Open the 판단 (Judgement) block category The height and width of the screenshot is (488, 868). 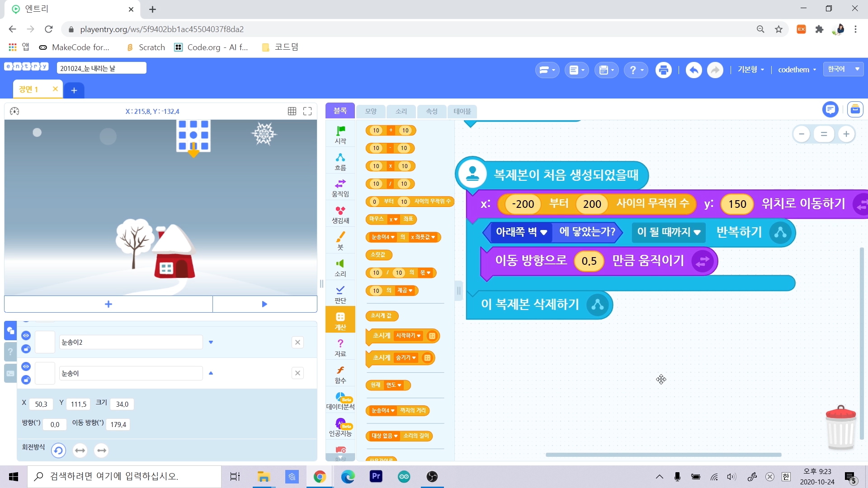[340, 294]
